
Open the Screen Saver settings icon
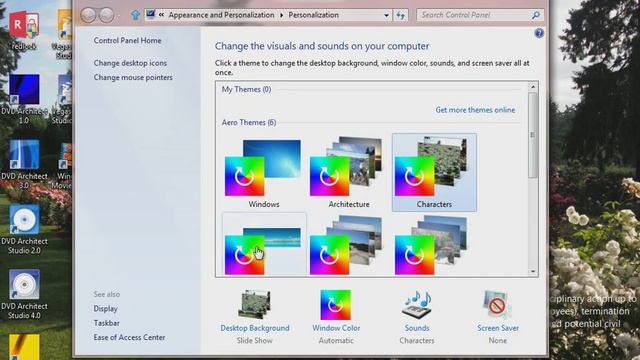click(497, 304)
